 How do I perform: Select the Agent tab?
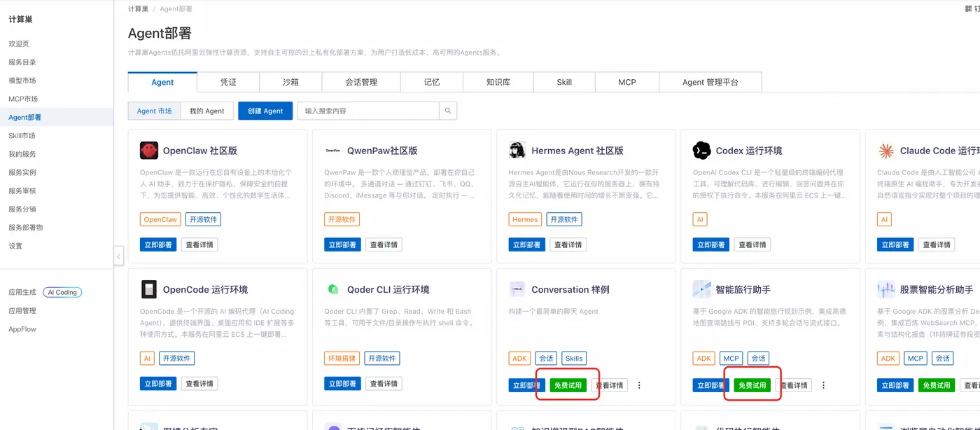(x=162, y=82)
